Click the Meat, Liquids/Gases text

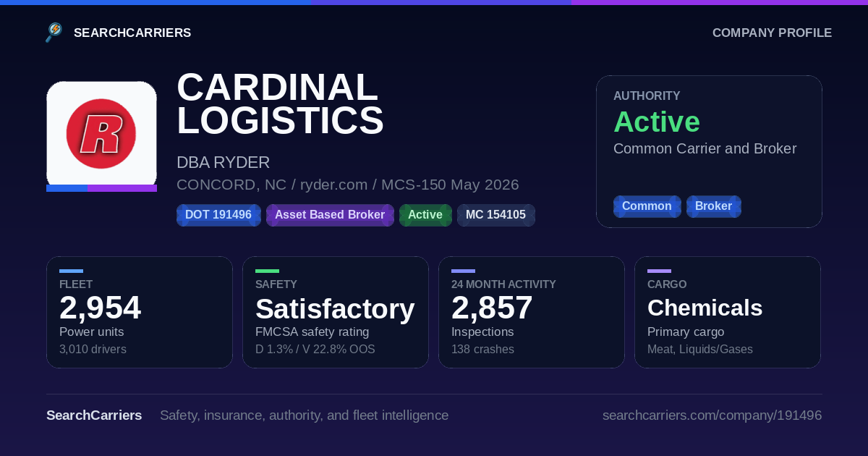pos(700,350)
